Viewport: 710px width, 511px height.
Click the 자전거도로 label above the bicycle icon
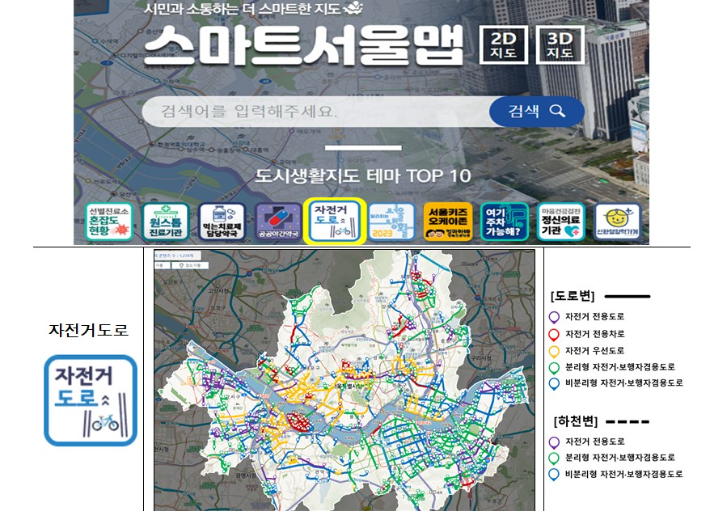click(x=88, y=330)
